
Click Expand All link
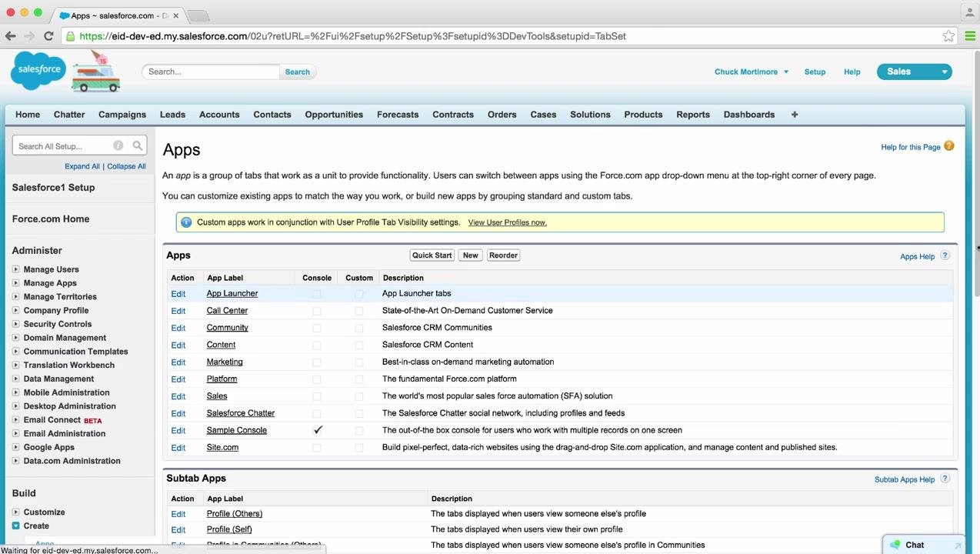[x=82, y=166]
